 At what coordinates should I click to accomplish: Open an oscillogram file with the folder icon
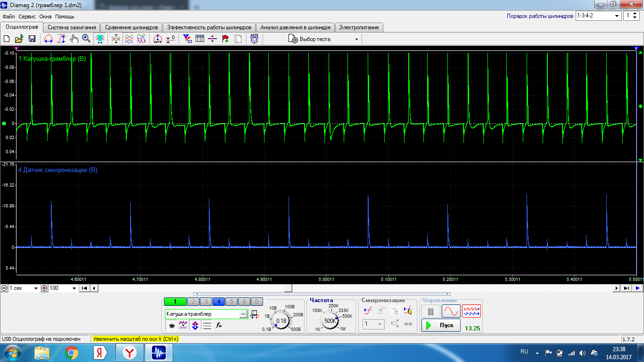click(19, 39)
